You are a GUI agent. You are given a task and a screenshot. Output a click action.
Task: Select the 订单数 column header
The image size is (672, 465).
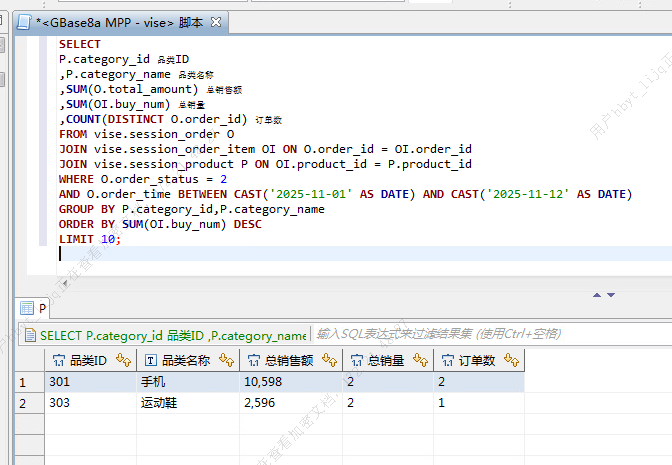[477, 360]
